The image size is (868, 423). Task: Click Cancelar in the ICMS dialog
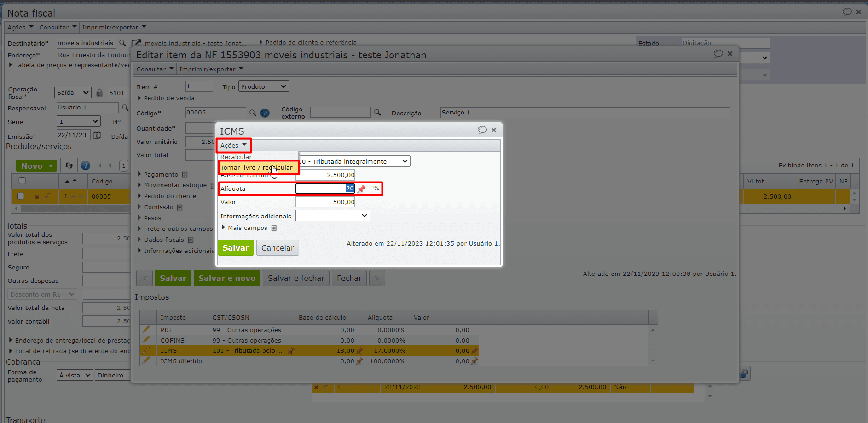tap(278, 248)
